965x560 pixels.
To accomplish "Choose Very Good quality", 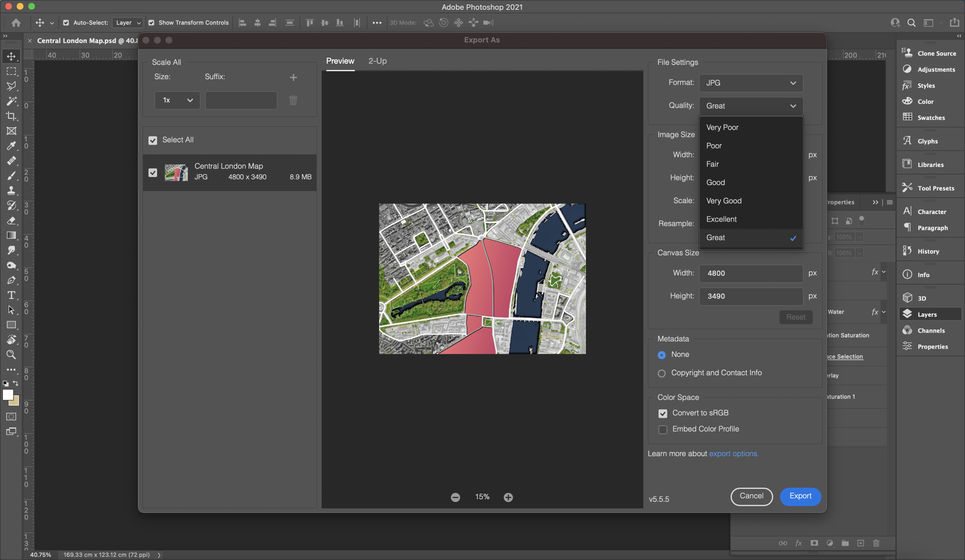I will [751, 201].
